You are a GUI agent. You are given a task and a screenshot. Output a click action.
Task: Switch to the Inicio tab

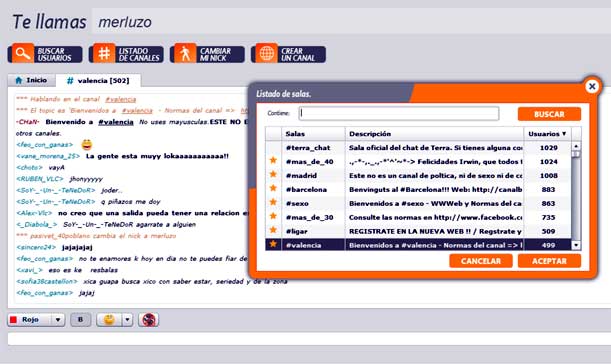tap(32, 80)
